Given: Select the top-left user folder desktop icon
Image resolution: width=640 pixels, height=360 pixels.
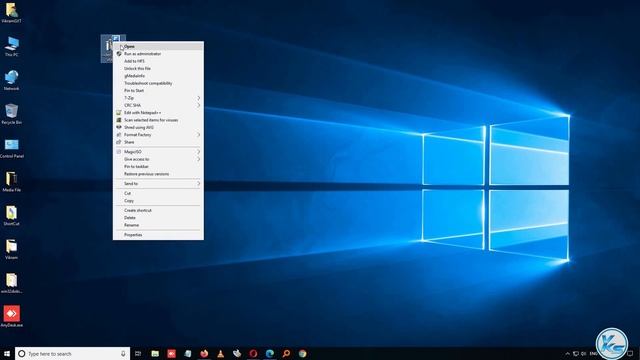Looking at the screenshot, I should [x=11, y=13].
